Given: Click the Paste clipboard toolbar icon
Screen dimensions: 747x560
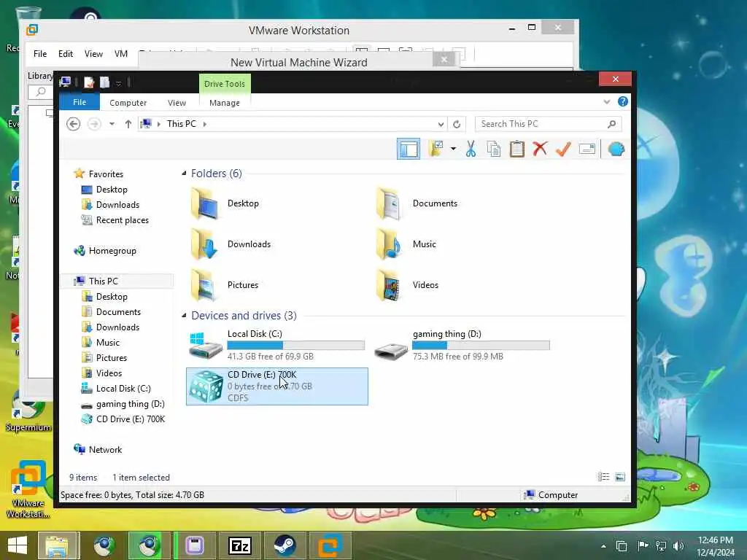Looking at the screenshot, I should coord(517,149).
